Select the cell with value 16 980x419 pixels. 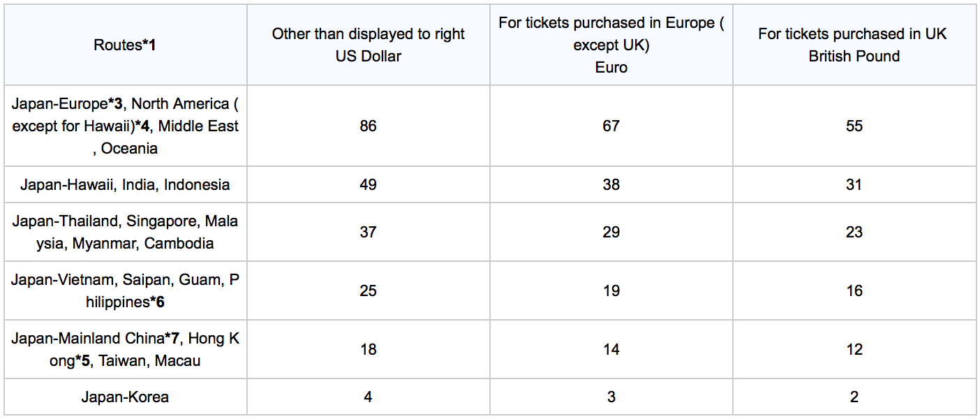point(854,291)
